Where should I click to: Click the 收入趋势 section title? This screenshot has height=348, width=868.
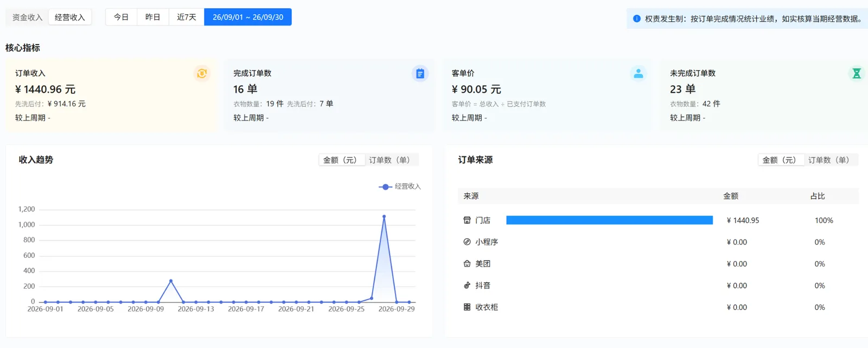[x=36, y=160]
